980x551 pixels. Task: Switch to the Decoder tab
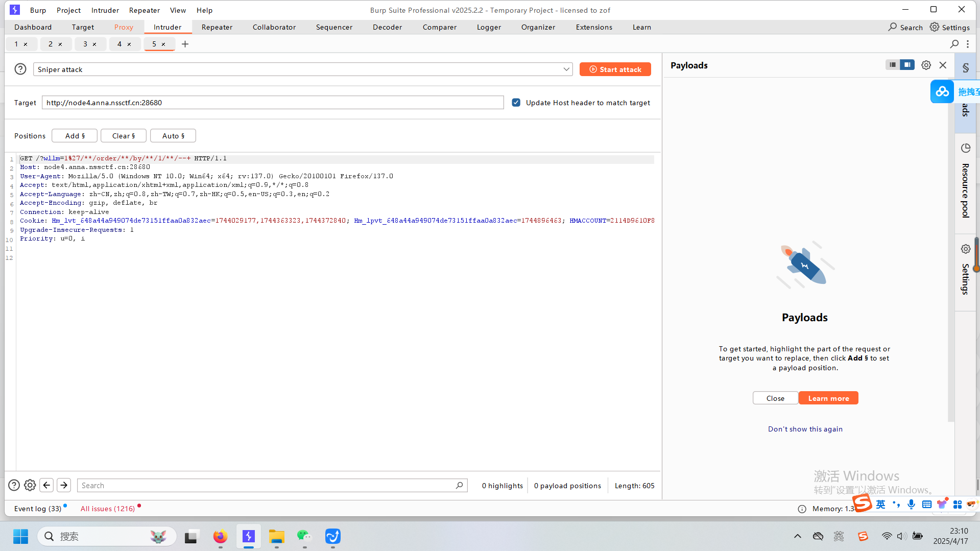click(x=387, y=27)
